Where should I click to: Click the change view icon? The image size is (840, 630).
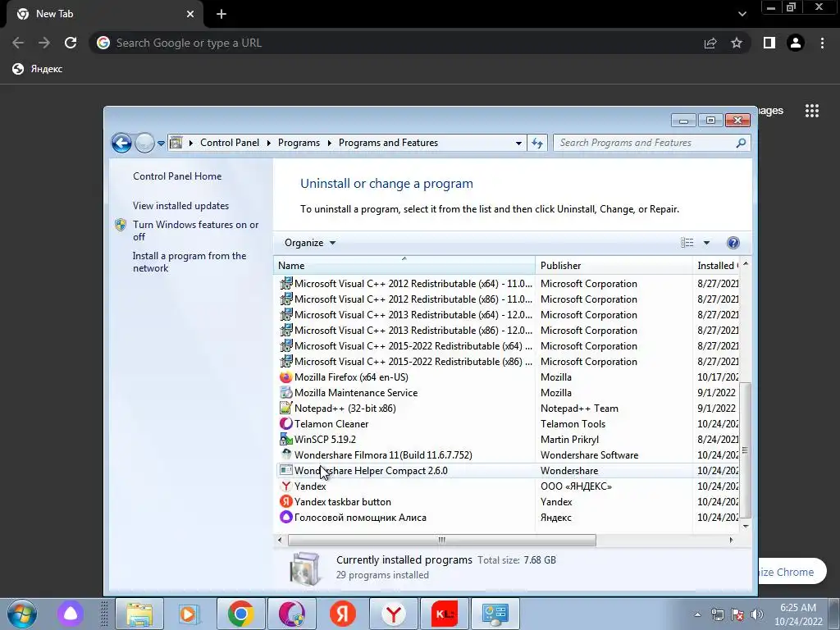687,243
